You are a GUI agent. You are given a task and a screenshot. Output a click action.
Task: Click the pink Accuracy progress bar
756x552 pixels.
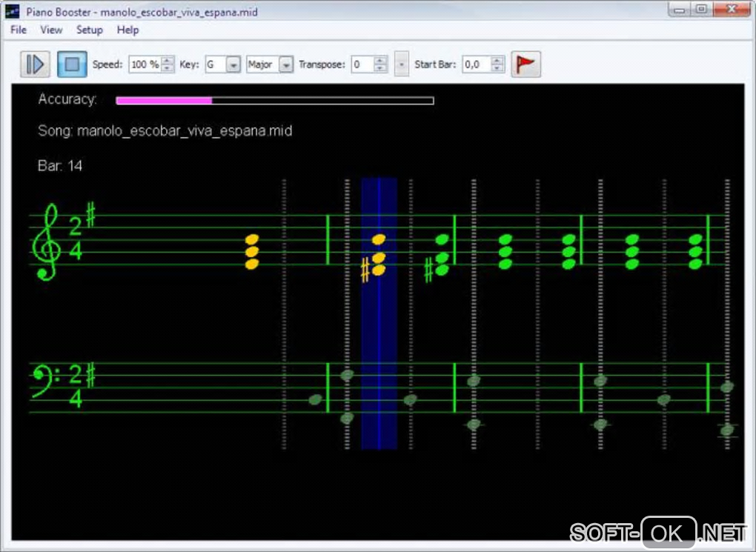coord(275,100)
